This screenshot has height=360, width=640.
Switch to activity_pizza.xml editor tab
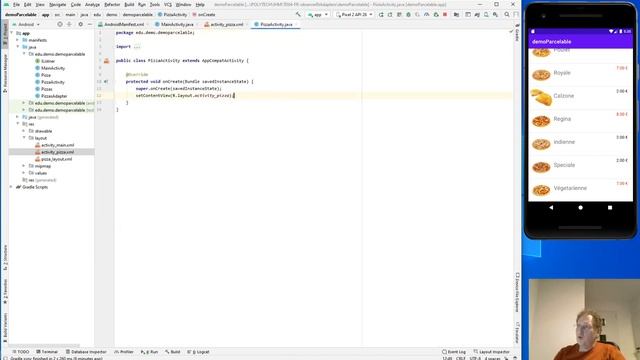[227, 24]
